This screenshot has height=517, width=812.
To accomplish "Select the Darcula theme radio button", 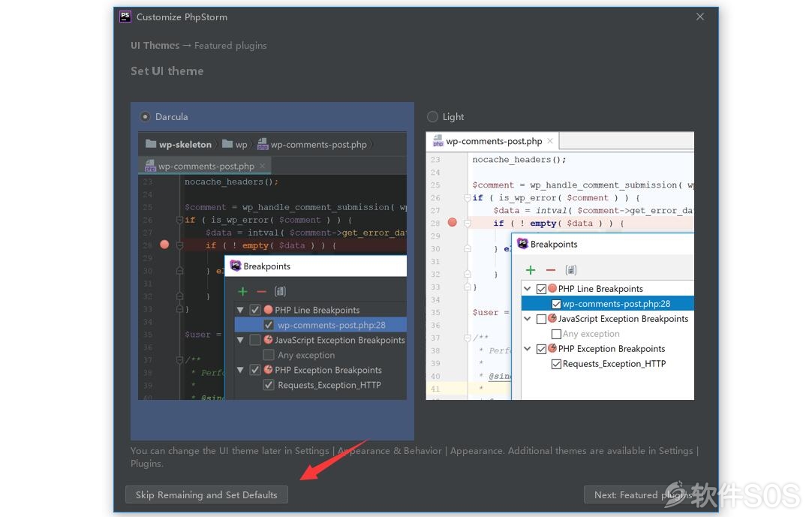I will click(146, 116).
